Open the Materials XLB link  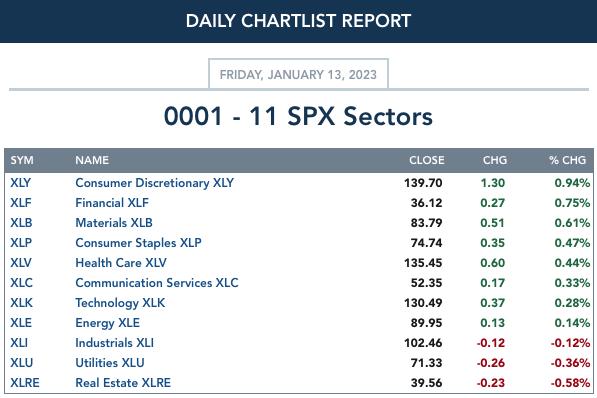point(114,223)
